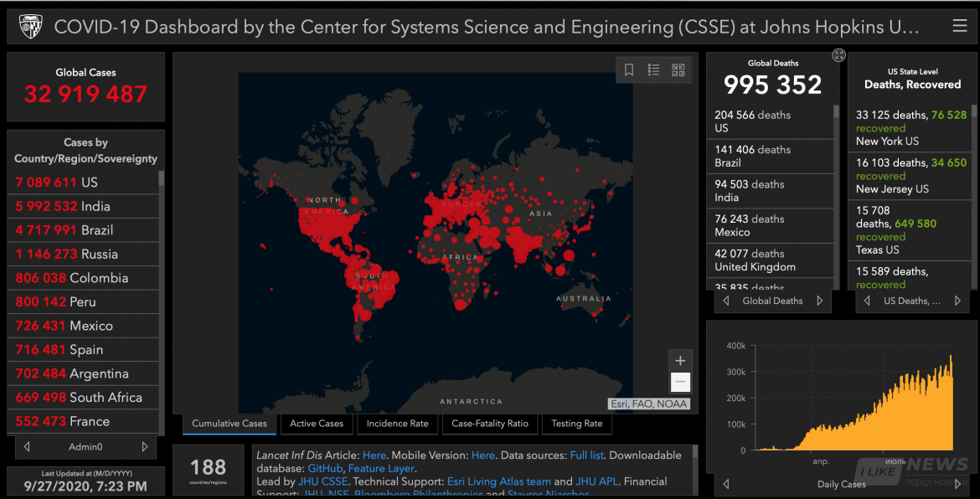980x499 pixels.
Task: Select the Incidence Rate tab
Action: 397,424
